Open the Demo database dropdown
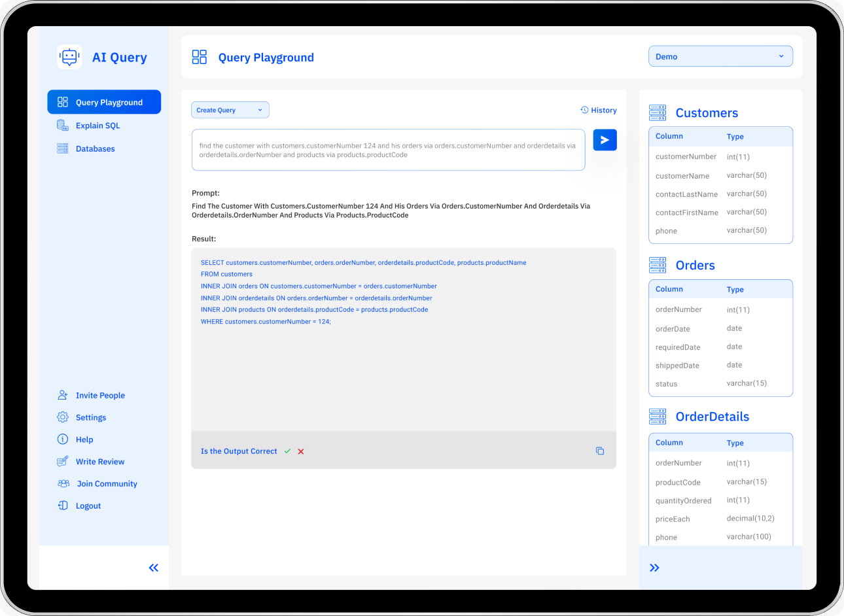Image resolution: width=844 pixels, height=616 pixels. [720, 56]
